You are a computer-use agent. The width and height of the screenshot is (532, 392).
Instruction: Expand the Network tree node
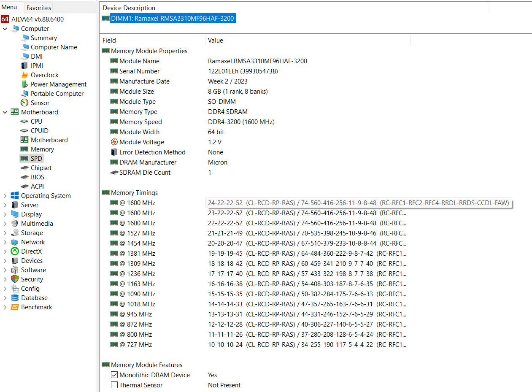tap(5, 242)
